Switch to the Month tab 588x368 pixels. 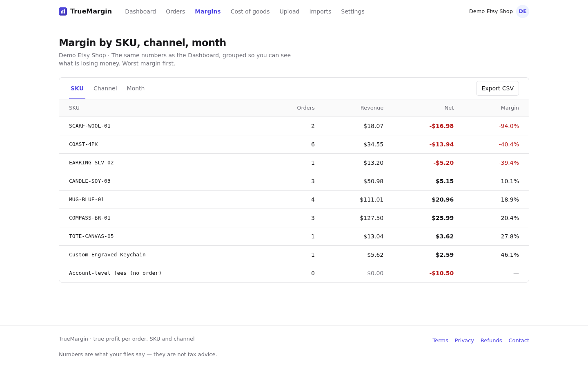point(136,88)
